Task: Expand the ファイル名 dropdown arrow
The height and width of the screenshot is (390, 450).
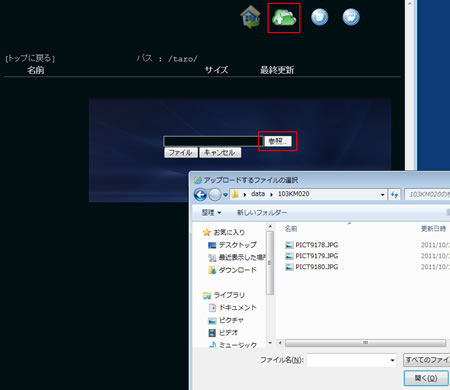Action: [x=392, y=360]
